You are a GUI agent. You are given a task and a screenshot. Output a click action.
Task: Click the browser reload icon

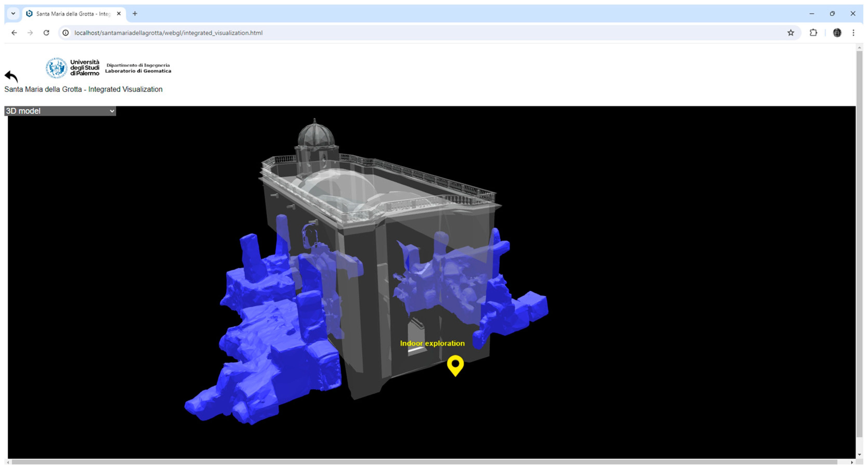(x=47, y=33)
